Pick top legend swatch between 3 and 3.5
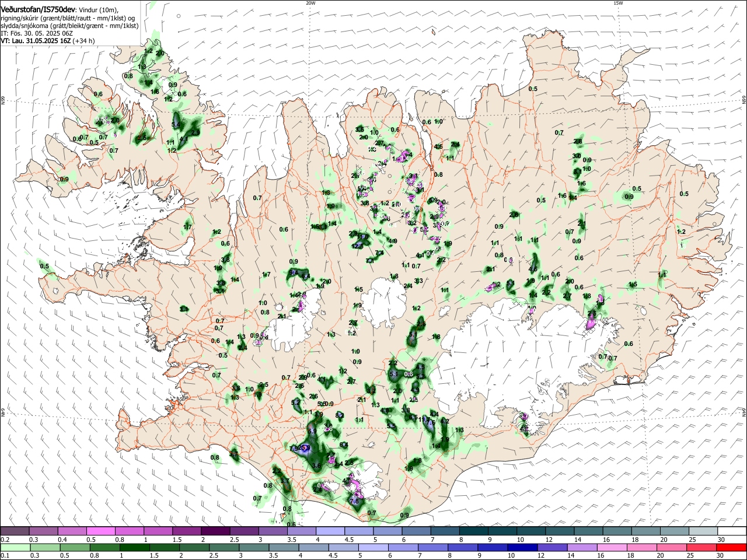The height and width of the screenshot is (560, 747). click(x=273, y=531)
